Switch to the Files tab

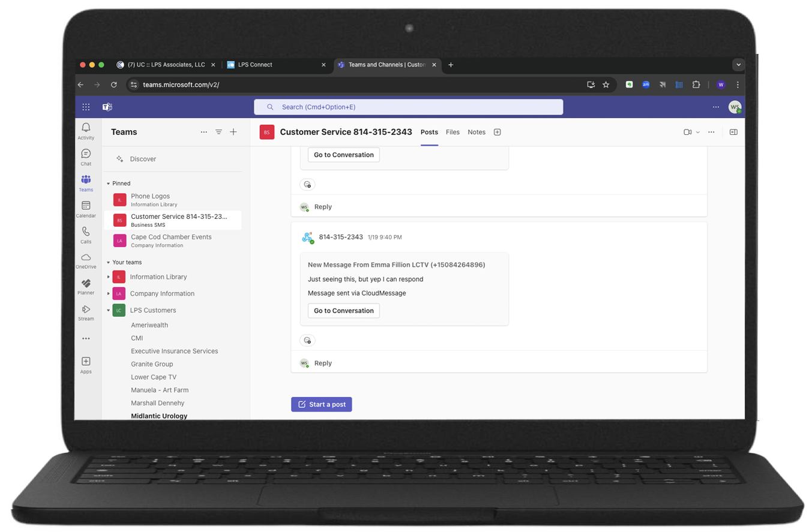click(453, 132)
